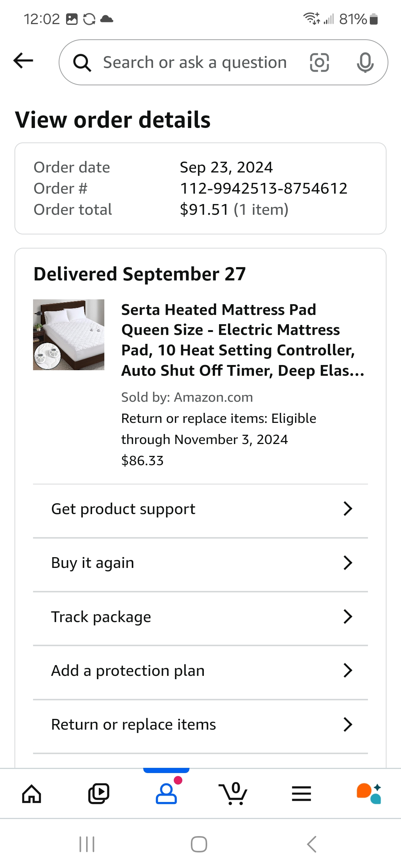Expand Track package chevron

[348, 617]
